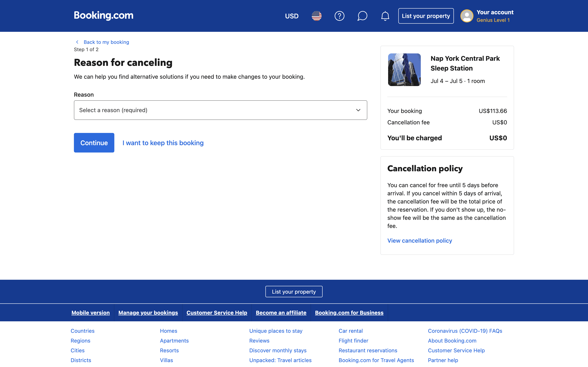Open the US flag language selector
Image resolution: width=588 pixels, height=367 pixels.
point(316,16)
